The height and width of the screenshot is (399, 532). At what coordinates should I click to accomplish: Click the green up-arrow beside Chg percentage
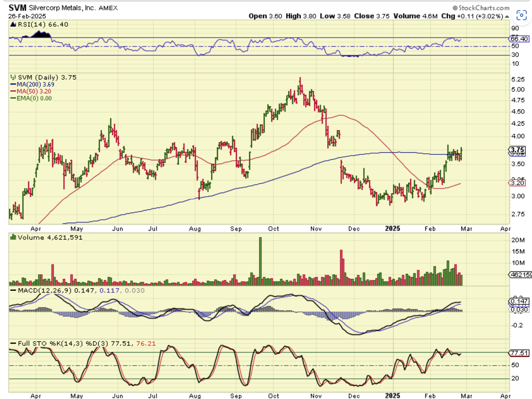coord(507,17)
